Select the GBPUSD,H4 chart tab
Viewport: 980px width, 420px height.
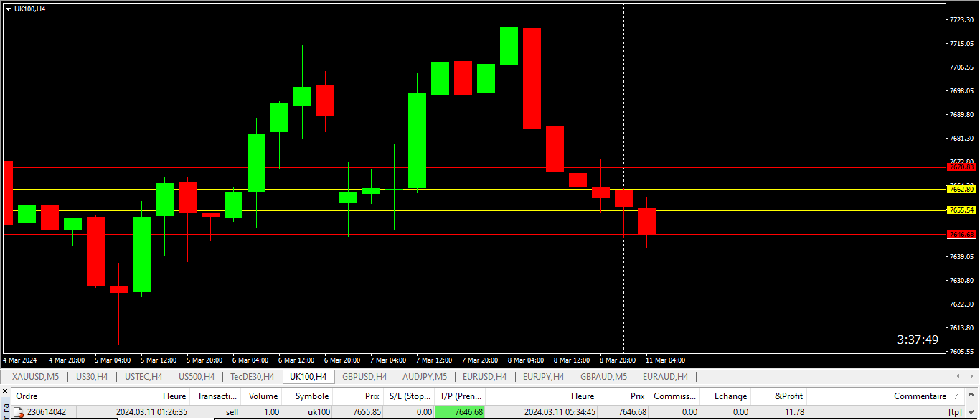[x=364, y=376]
